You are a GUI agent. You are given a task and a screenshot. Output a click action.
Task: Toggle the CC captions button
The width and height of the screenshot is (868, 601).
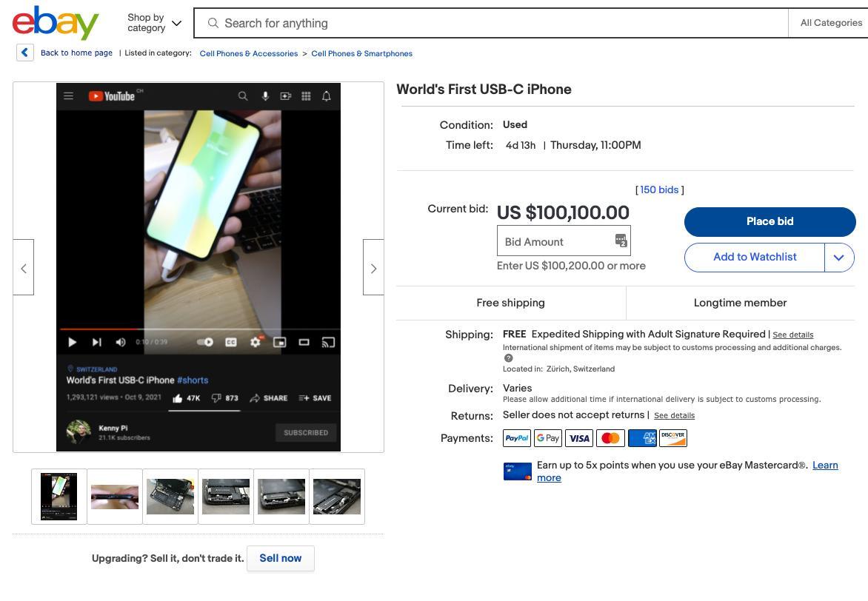(x=231, y=342)
